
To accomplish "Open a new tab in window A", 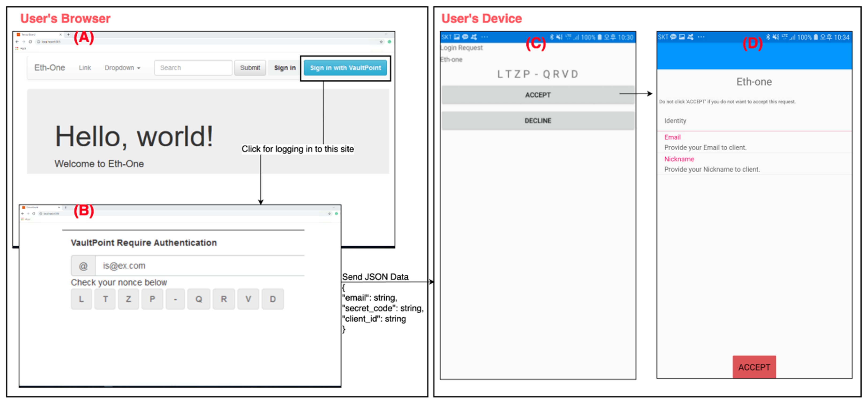I will pos(68,34).
